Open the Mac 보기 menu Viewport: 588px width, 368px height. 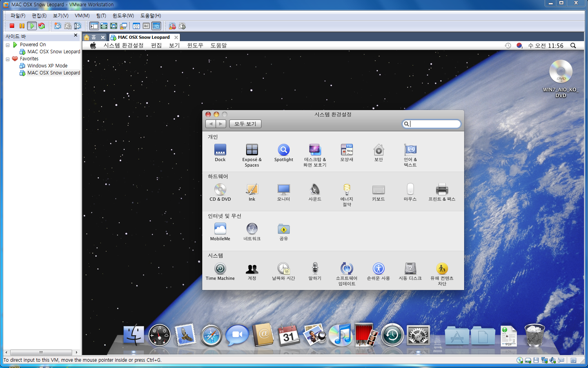tap(174, 45)
